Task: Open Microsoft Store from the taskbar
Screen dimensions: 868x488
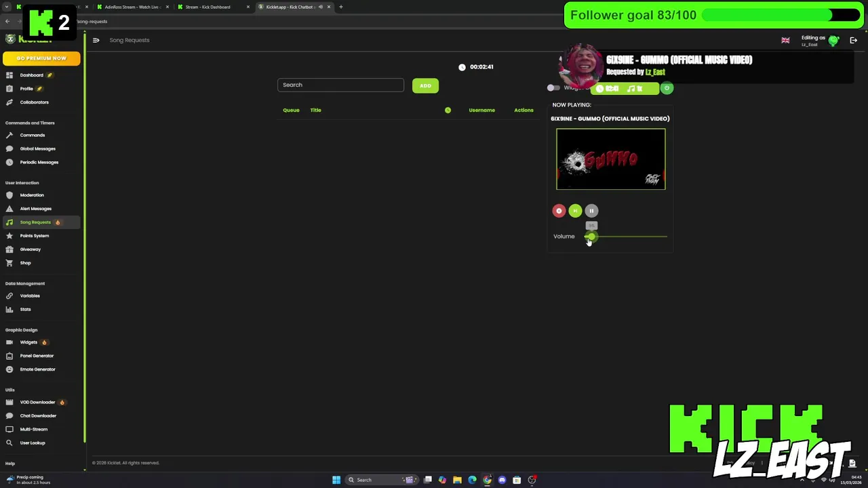Action: coord(517,480)
